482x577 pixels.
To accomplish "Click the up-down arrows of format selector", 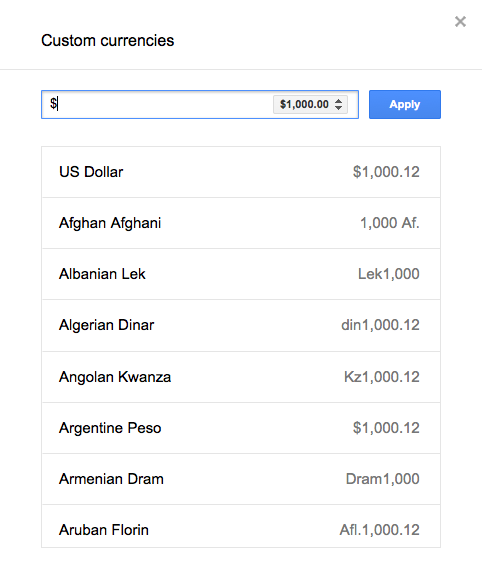I will click(339, 105).
